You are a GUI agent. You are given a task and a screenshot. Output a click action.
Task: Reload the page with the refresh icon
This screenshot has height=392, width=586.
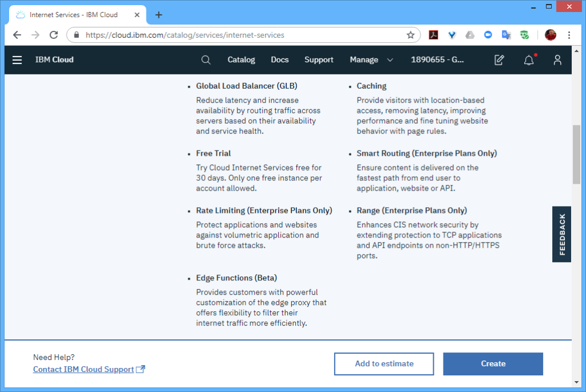coord(54,35)
